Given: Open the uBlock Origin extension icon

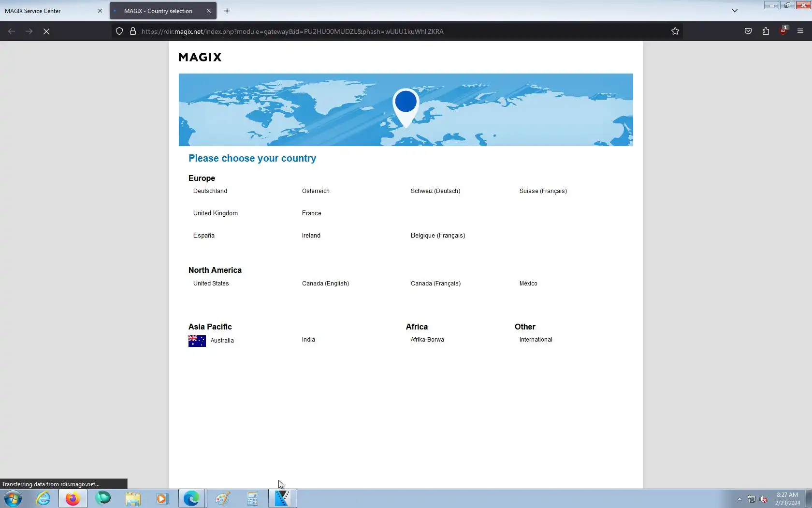Looking at the screenshot, I should (x=783, y=30).
